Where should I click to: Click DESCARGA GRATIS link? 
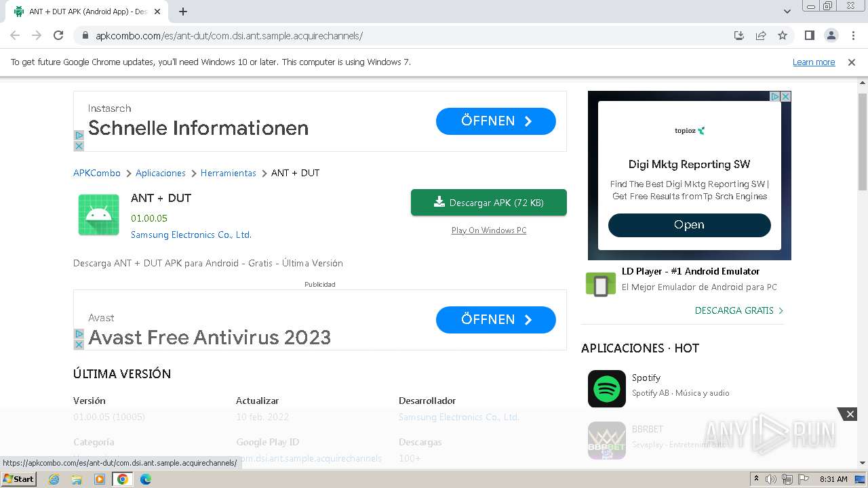(739, 310)
